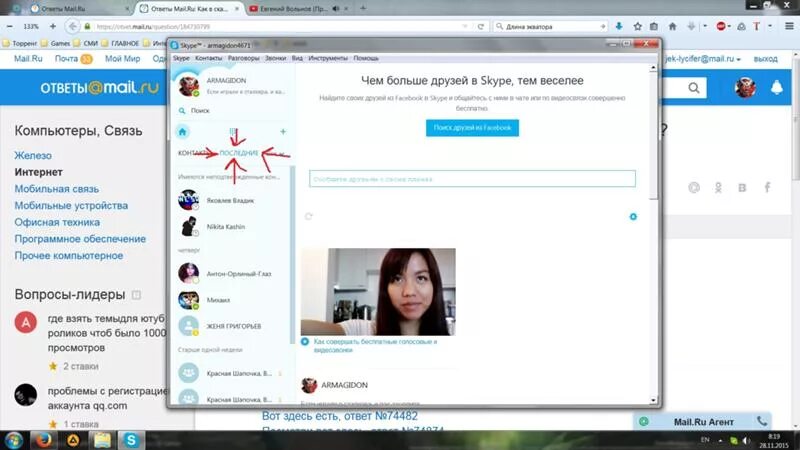Open the Firefox URL bar history dropdown arrow

(x=465, y=27)
